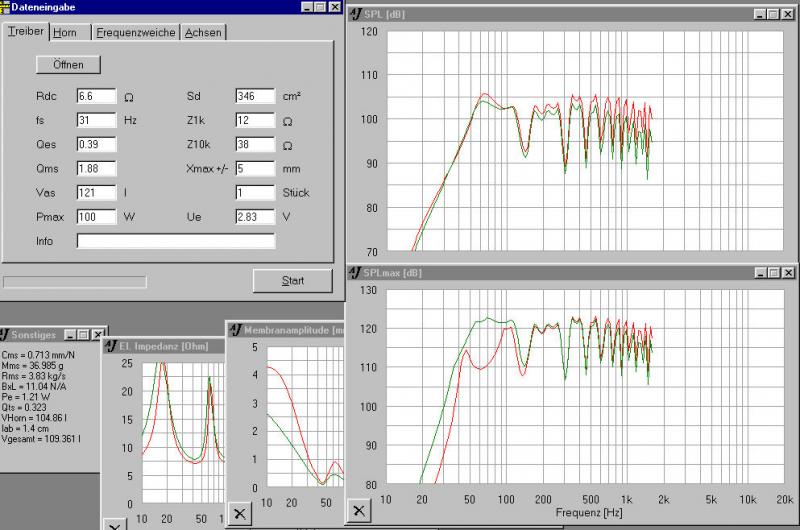Maximize the SPL [dB] graph window
This screenshot has height=530, width=800.
[773, 14]
